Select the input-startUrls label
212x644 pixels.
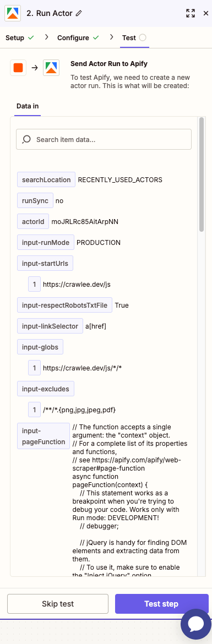click(45, 263)
